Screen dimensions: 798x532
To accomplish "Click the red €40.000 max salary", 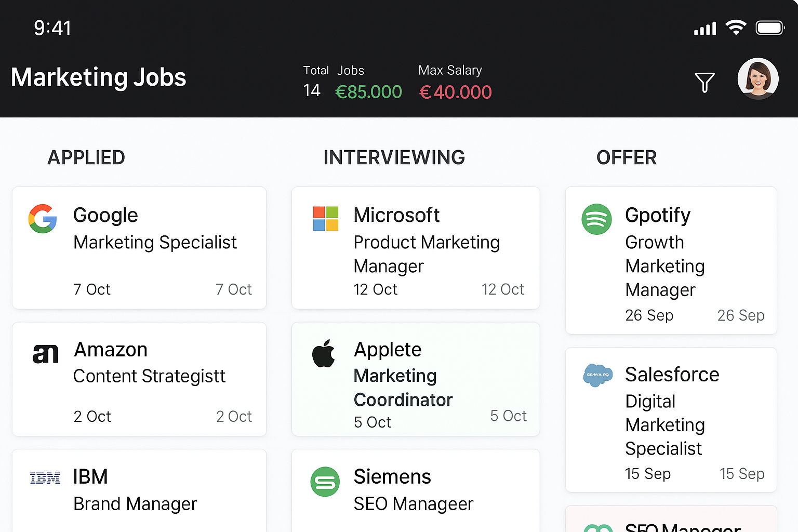I will pos(455,92).
